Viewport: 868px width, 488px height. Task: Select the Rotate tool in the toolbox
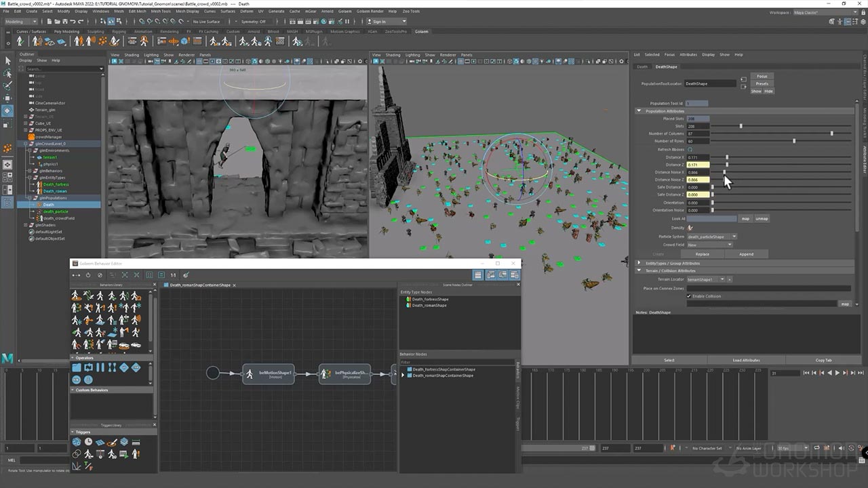point(7,110)
